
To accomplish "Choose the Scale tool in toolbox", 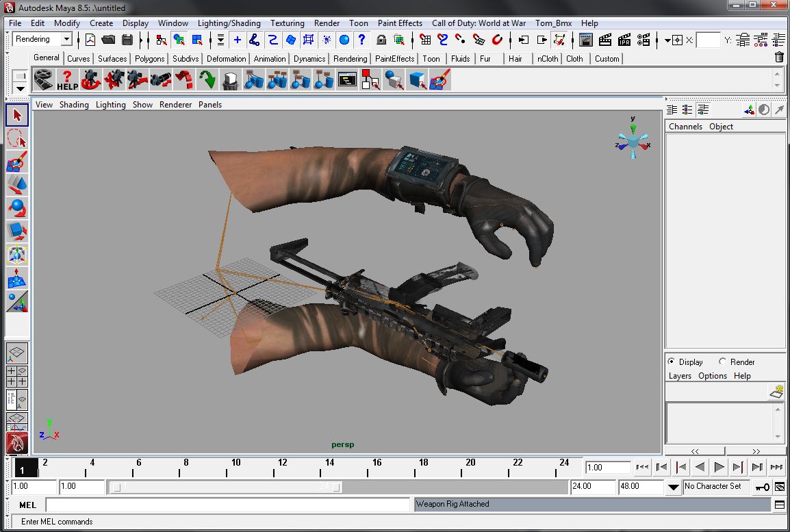I will 17,231.
